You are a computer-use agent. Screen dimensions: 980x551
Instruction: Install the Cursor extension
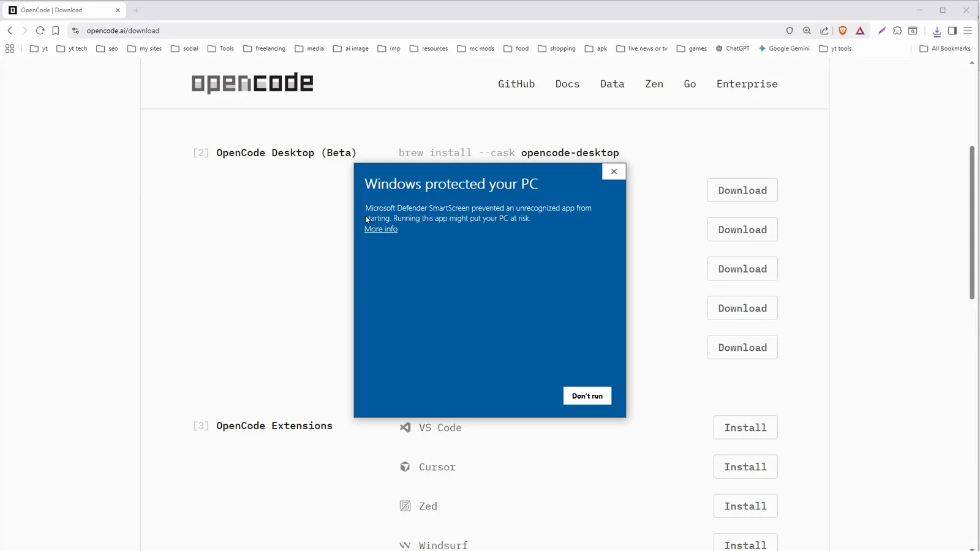pyautogui.click(x=745, y=467)
